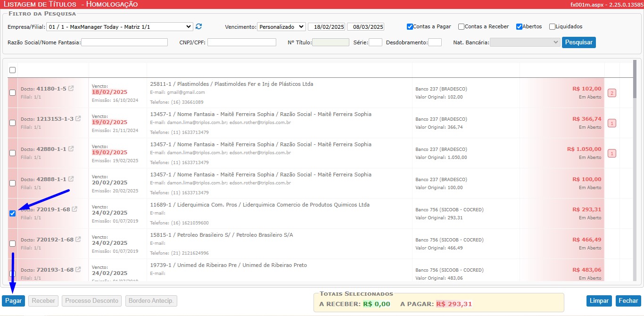
Task: Open the Vencimento Personalizado dropdown
Action: coord(281,27)
